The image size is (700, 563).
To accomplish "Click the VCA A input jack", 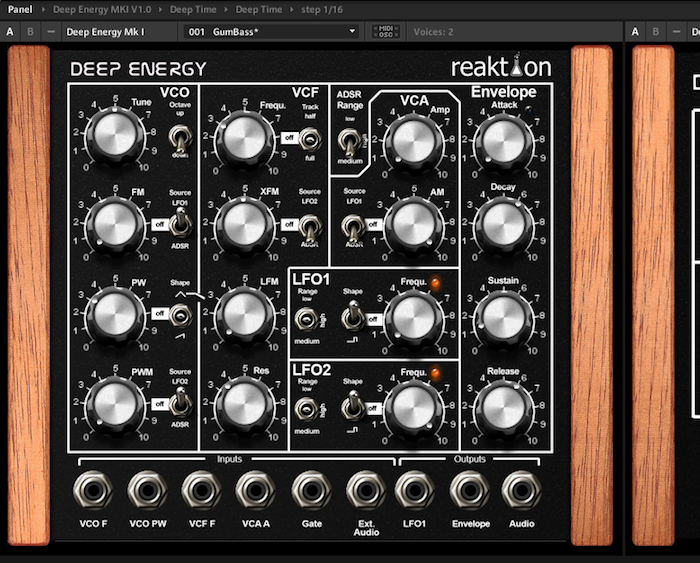I will pyautogui.click(x=255, y=490).
